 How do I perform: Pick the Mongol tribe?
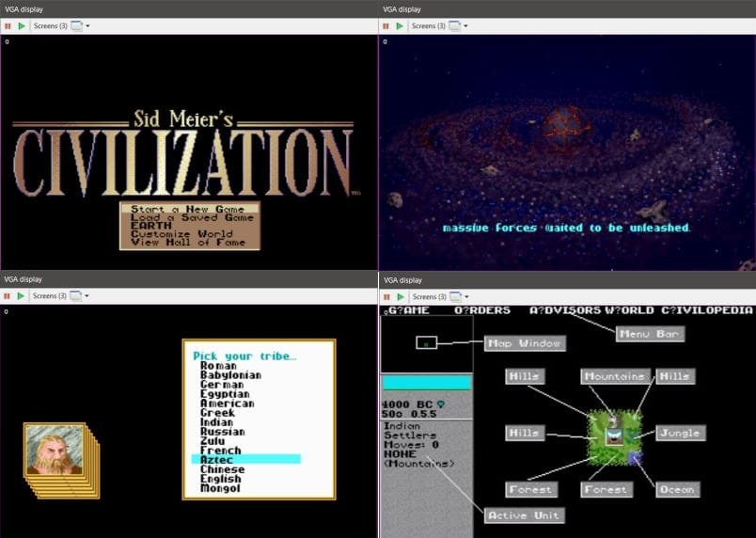220,488
